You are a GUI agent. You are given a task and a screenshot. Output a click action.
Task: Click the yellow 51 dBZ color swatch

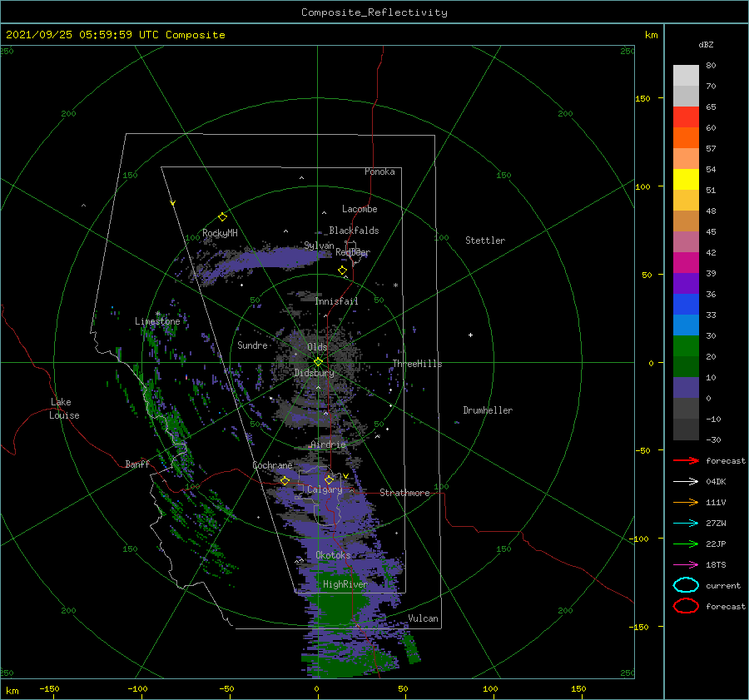click(686, 180)
